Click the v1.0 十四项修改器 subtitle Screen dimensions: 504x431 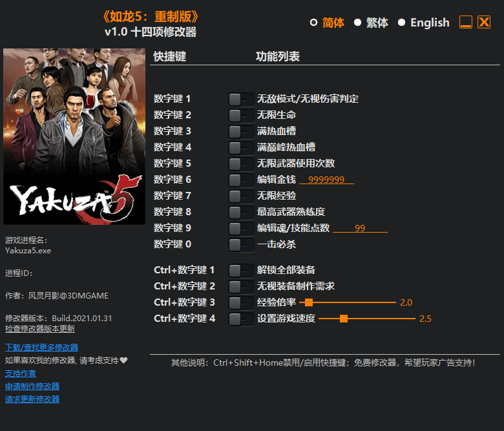151,32
